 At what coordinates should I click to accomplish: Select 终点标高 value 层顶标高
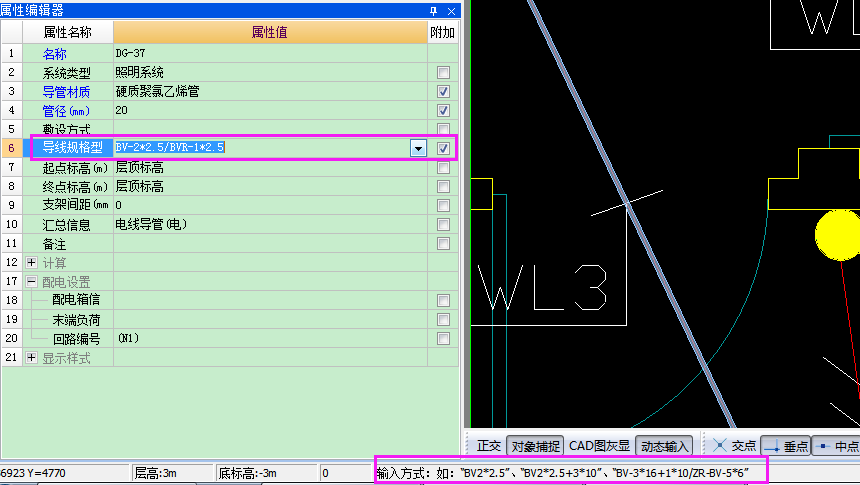139,187
